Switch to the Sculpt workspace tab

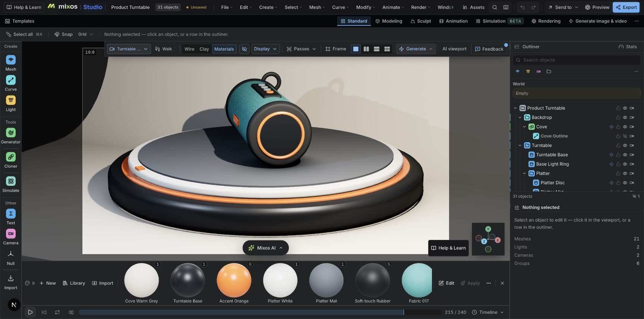pyautogui.click(x=421, y=21)
